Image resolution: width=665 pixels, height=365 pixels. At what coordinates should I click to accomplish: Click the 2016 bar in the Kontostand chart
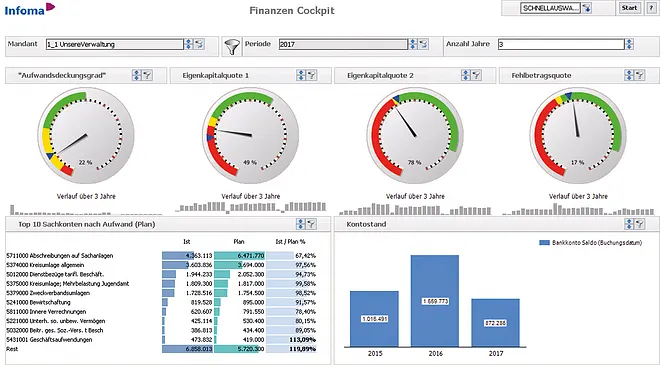click(x=435, y=301)
